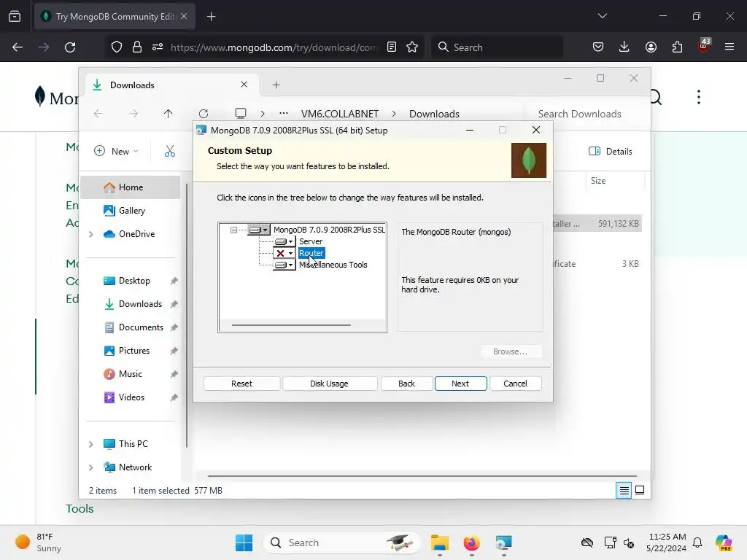Open File Explorer from the taskbar
The image size is (747, 560).
(x=440, y=542)
